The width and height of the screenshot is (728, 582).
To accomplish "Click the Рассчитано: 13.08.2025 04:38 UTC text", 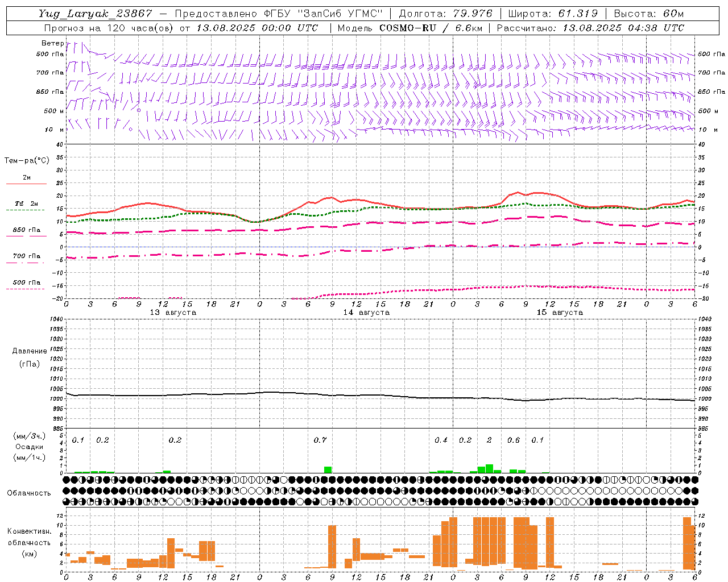I will point(590,28).
